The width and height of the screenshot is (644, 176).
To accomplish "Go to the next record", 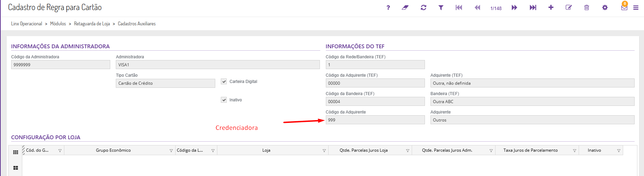I will 514,8.
